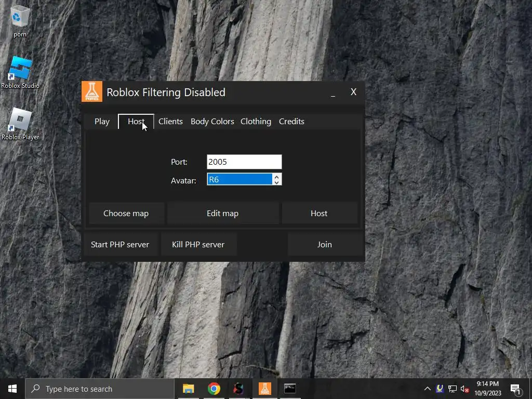View the Credits tab

pos(291,122)
